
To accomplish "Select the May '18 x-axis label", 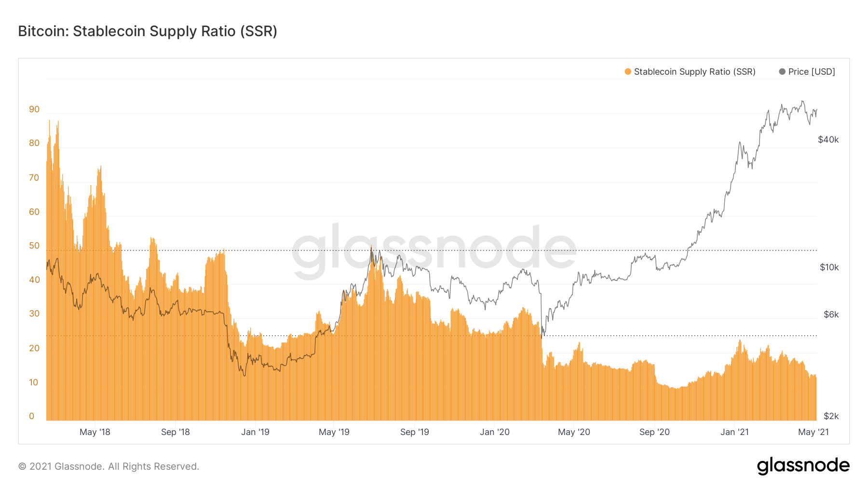I will coord(95,432).
